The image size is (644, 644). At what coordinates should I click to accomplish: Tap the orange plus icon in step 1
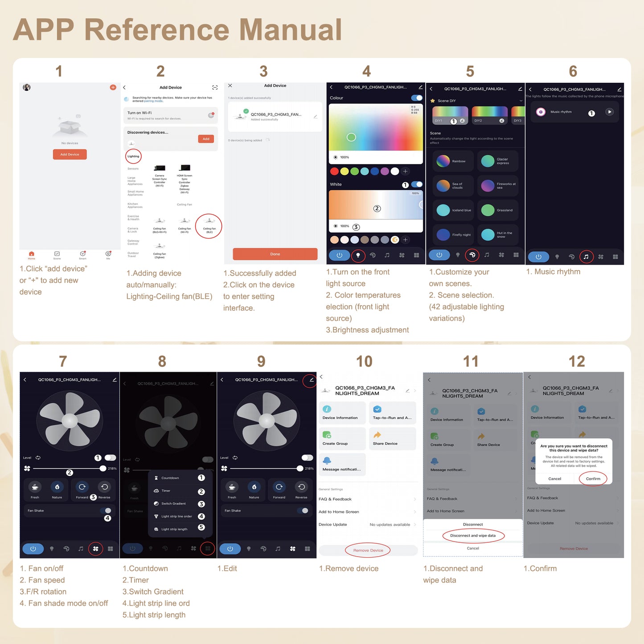113,87
